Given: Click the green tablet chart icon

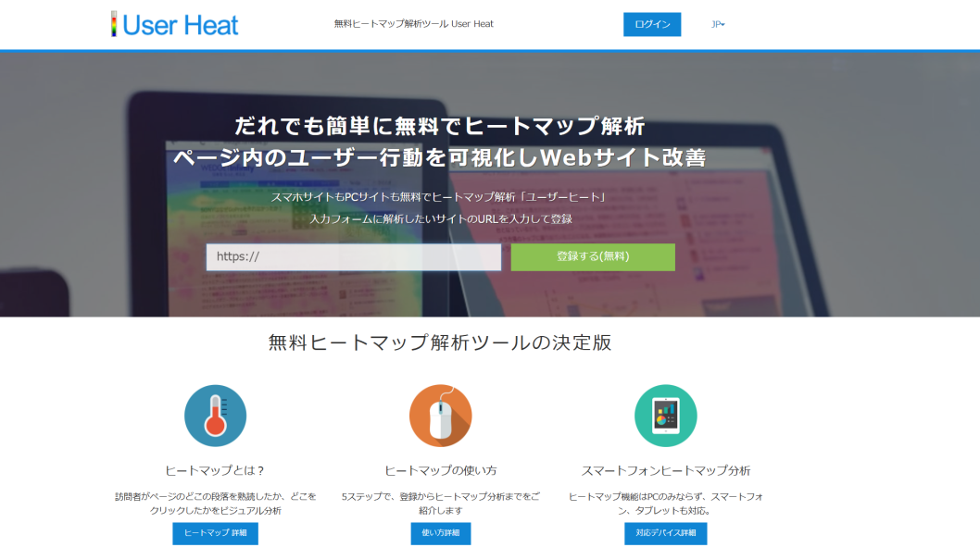Looking at the screenshot, I should 665,416.
